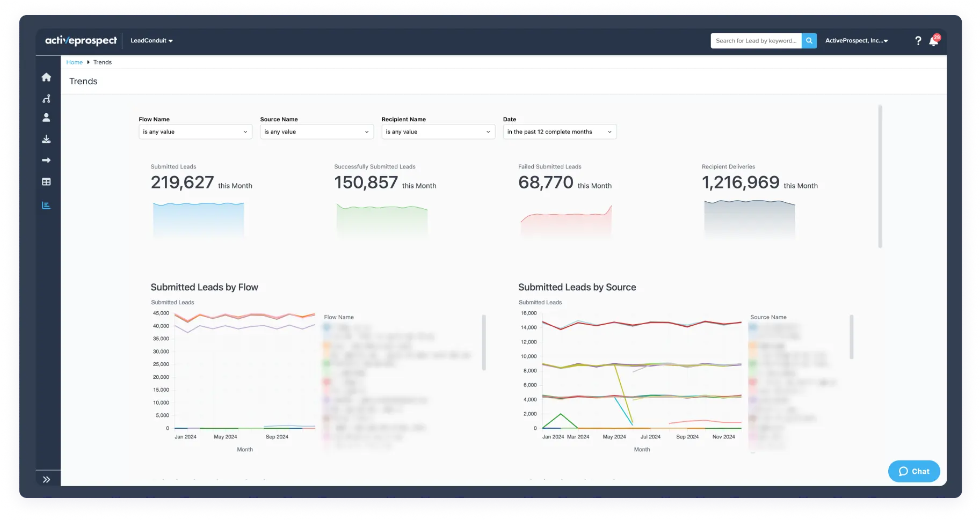
Task: Change the Date filter dropdown selection
Action: (559, 131)
